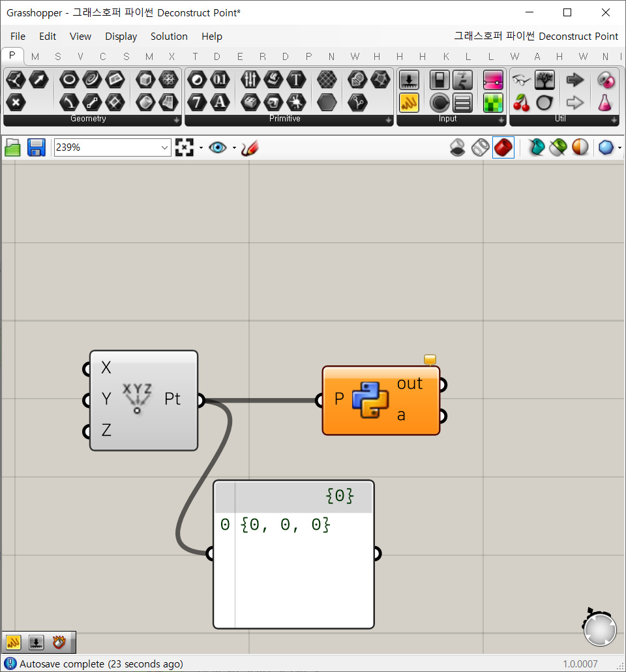Choose the Box geometry icon
626x672 pixels.
(145, 80)
